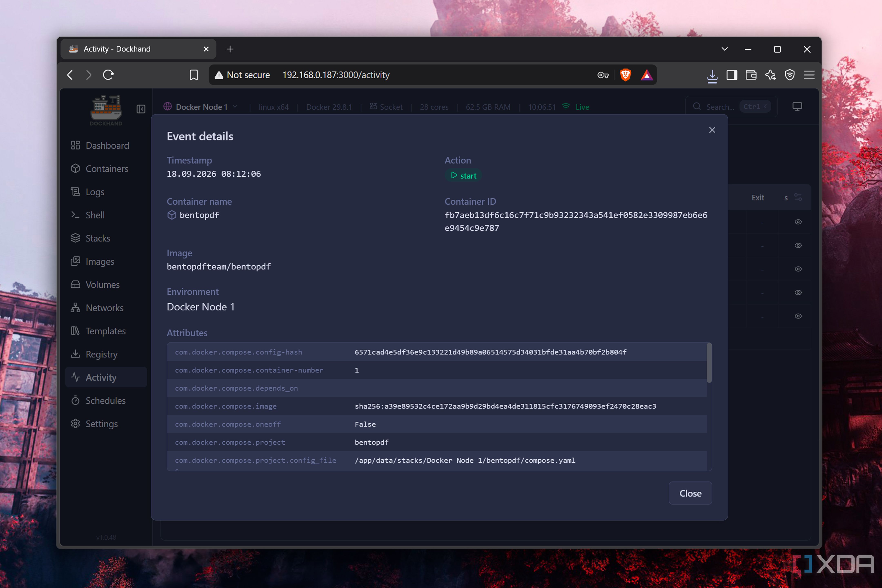The image size is (882, 588).
Task: Expand the Docker Node 1 environment dropdown
Action: click(201, 107)
